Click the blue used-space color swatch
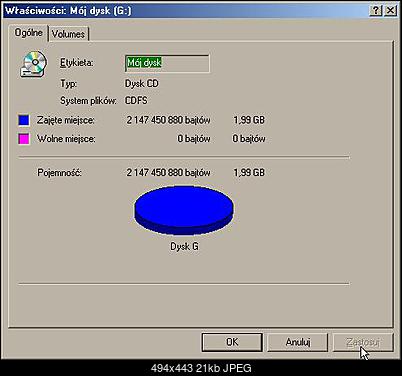This screenshot has height=376, width=402. point(24,120)
